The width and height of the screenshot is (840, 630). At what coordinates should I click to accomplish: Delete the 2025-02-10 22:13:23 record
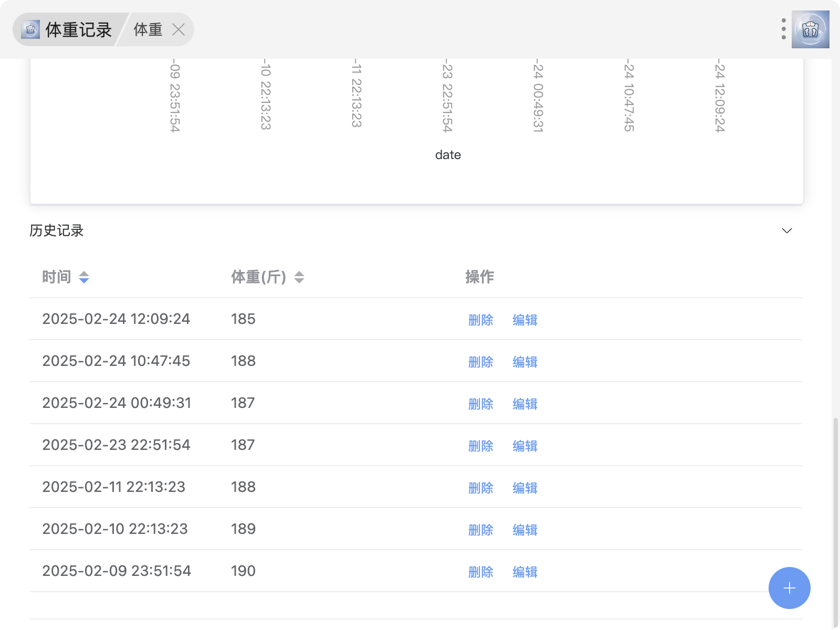pyautogui.click(x=481, y=530)
